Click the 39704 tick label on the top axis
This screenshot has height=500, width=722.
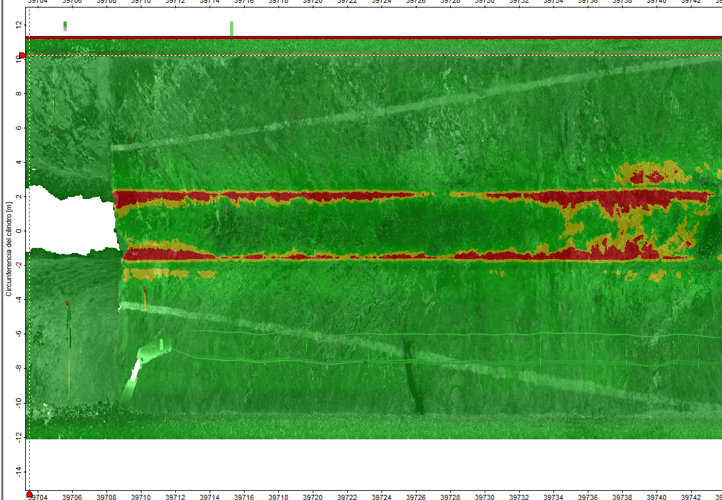point(37,3)
